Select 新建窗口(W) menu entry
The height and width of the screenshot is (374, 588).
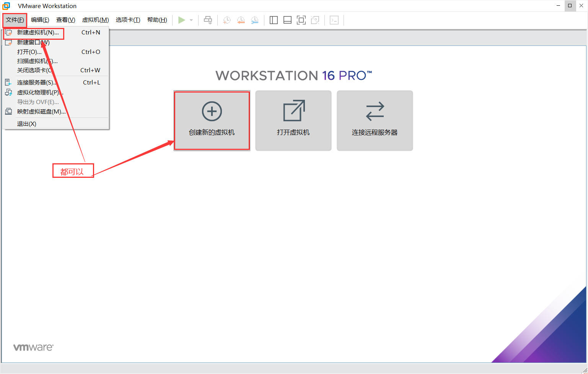pos(56,42)
